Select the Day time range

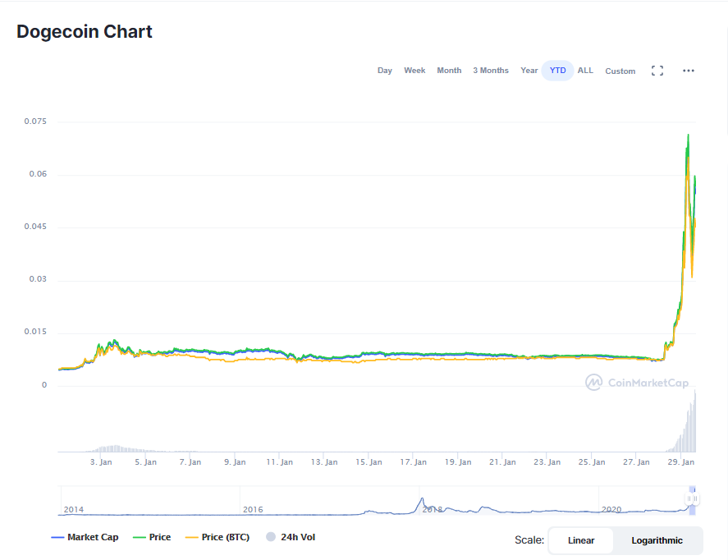pos(384,71)
